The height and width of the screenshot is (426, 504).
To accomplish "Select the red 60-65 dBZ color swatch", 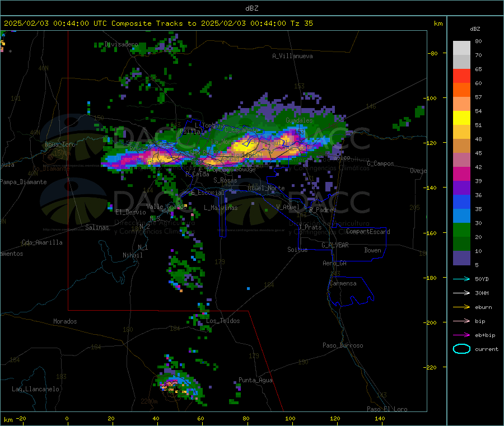I will [x=461, y=76].
